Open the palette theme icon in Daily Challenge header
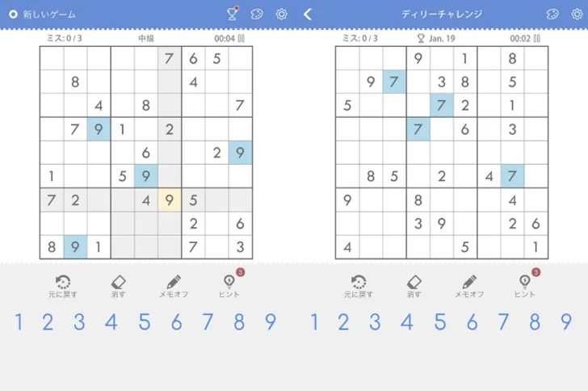 552,14
